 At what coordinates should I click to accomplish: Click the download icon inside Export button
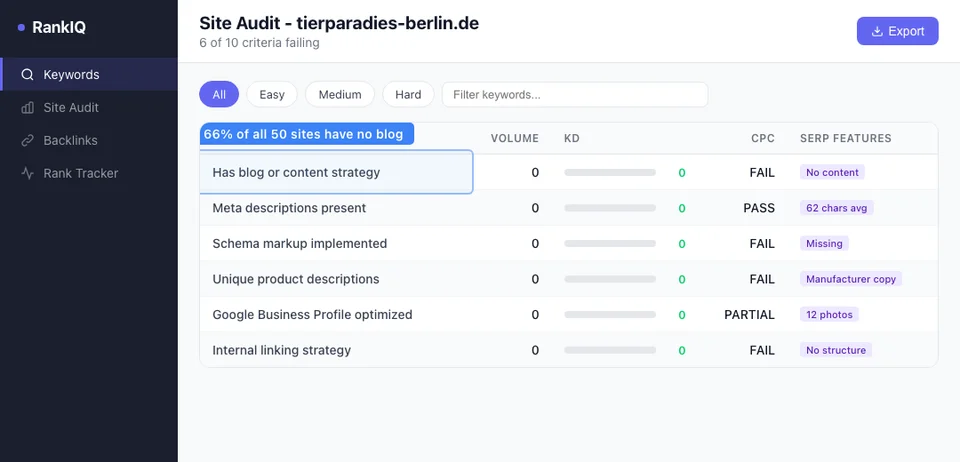[x=877, y=31]
